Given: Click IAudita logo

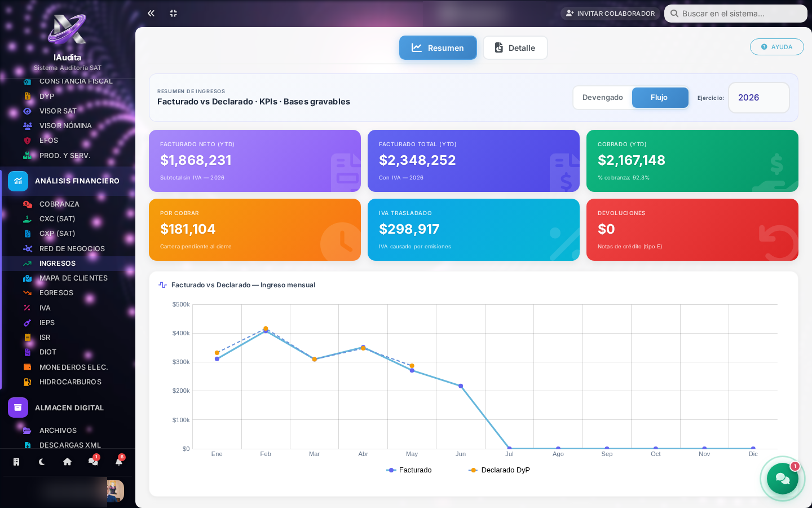Looking at the screenshot, I should pyautogui.click(x=67, y=29).
